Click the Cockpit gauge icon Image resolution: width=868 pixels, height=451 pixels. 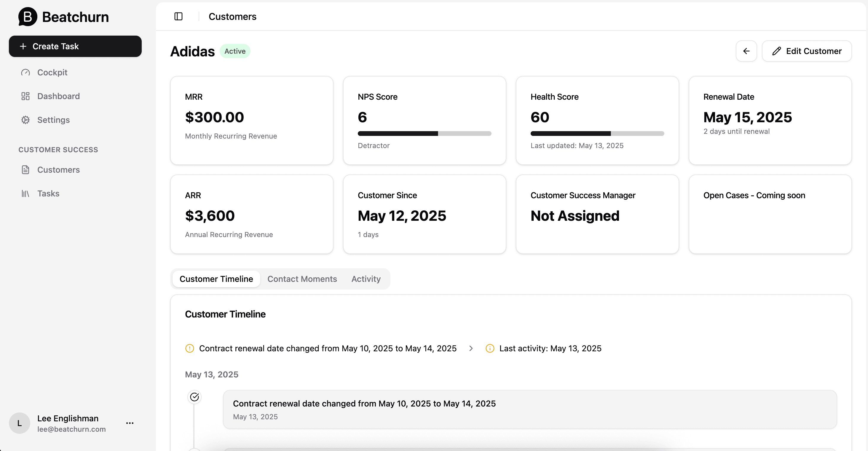click(25, 72)
